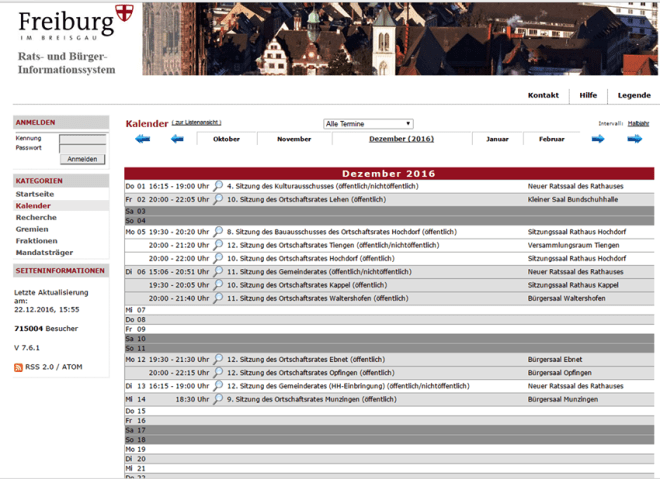The height and width of the screenshot is (479, 660).
Task: Switch to the Januar month tab
Action: (497, 139)
